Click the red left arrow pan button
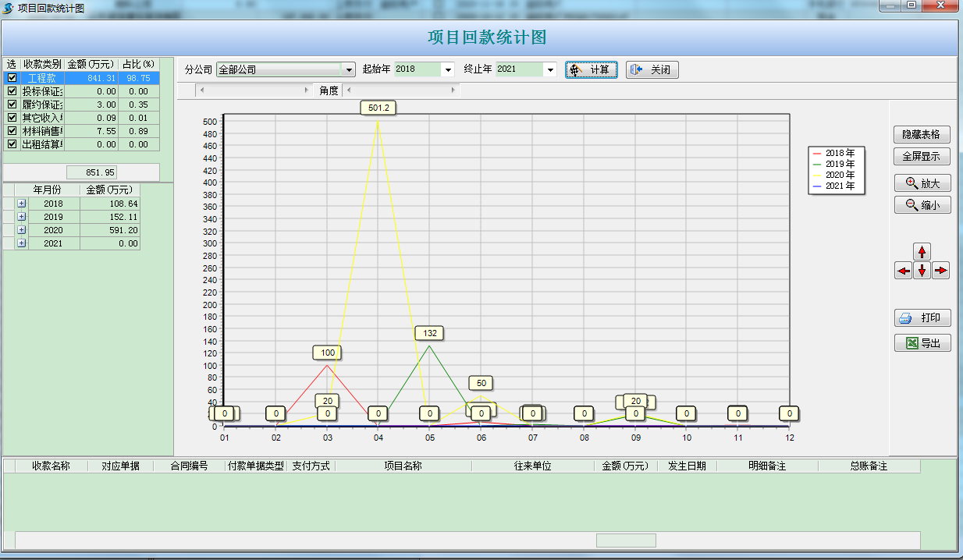Image resolution: width=963 pixels, height=560 pixels. [904, 271]
